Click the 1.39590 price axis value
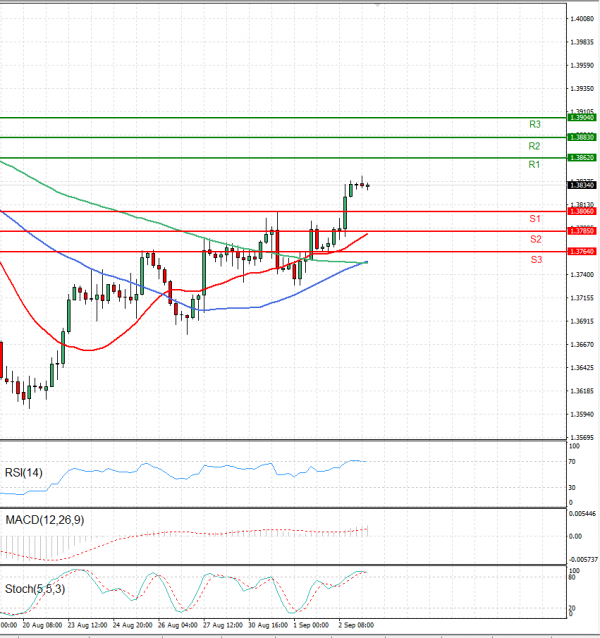 click(582, 65)
